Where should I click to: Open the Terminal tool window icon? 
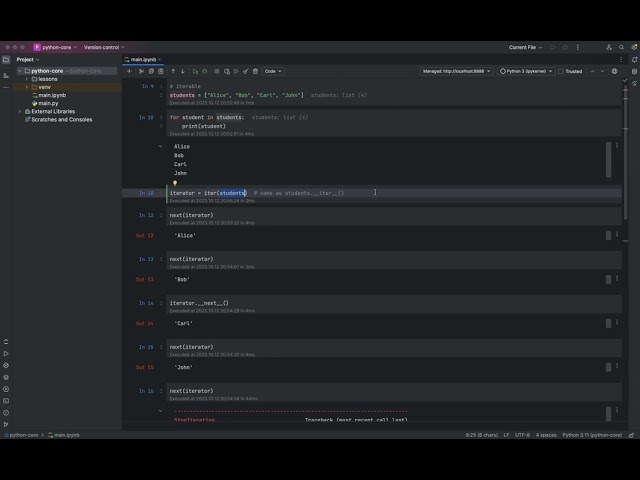tap(6, 401)
